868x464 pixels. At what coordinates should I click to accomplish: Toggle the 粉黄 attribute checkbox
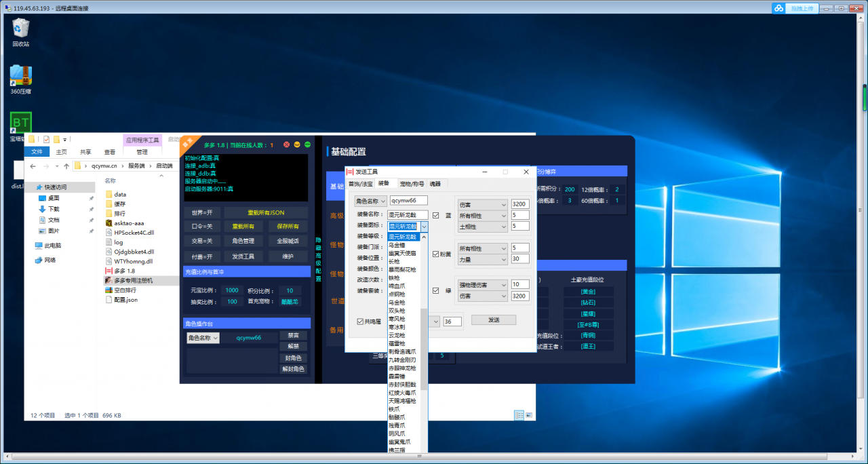pos(436,254)
